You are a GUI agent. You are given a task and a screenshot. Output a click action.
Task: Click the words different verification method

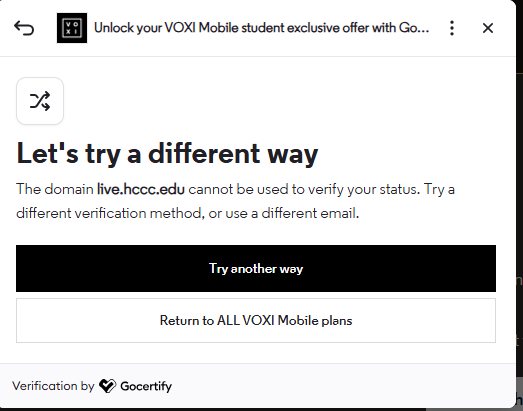109,213
